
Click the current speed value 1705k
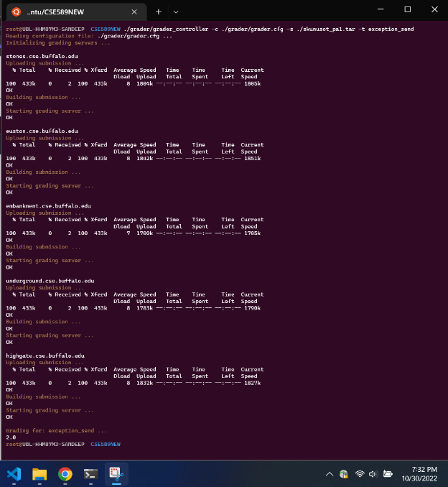(253, 233)
